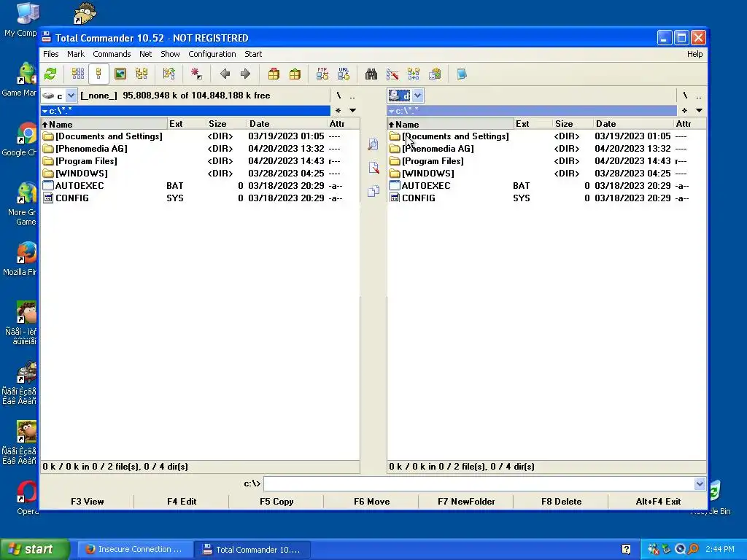The height and width of the screenshot is (560, 747).
Task: Open the Net menu
Action: [x=145, y=54]
